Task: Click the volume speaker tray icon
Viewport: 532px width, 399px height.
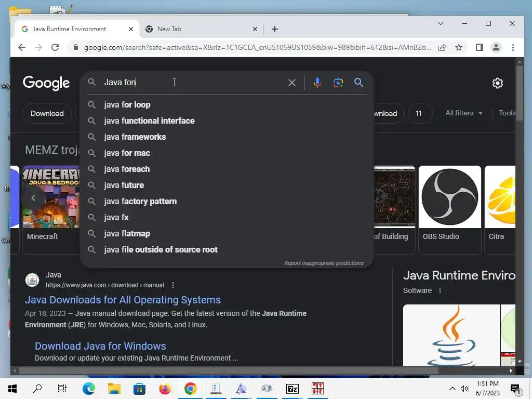Action: (464, 389)
